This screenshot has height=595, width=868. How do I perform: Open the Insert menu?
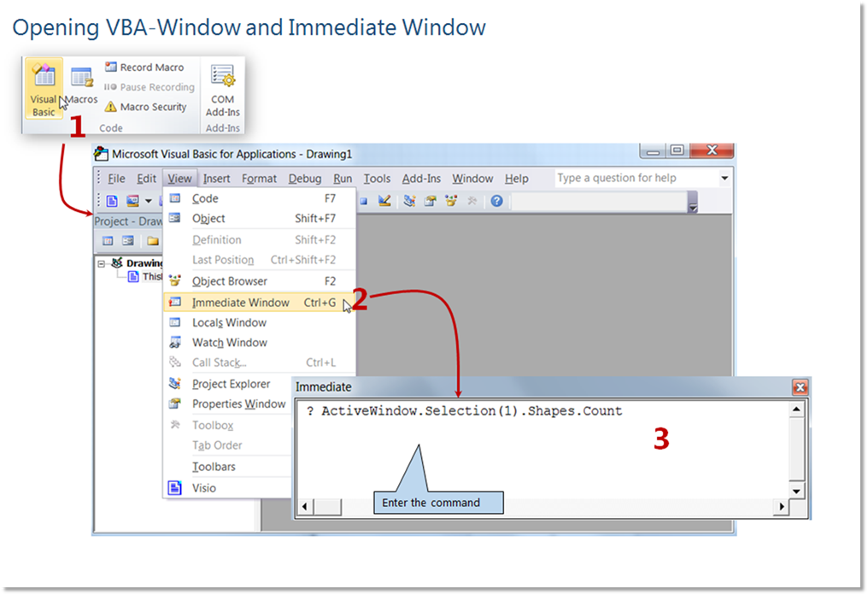pyautogui.click(x=216, y=179)
